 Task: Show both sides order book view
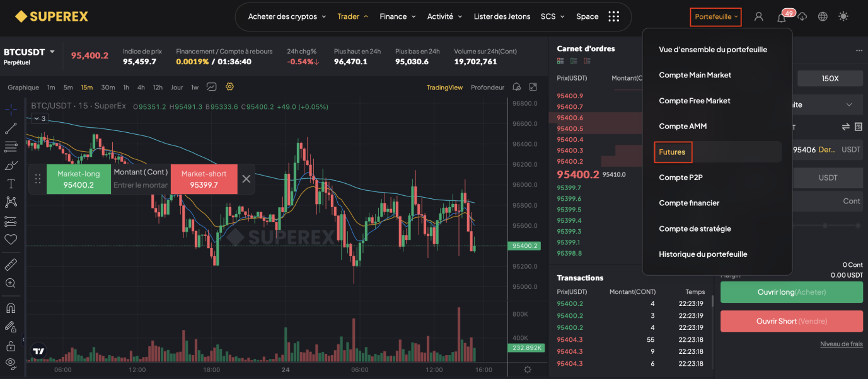click(x=560, y=61)
